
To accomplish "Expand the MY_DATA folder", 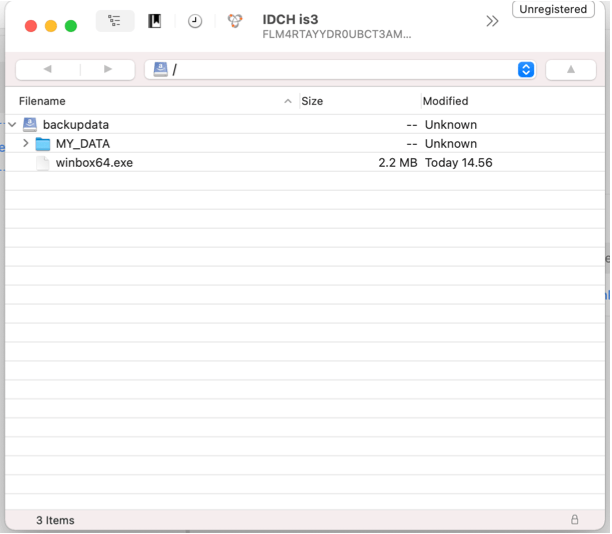I will (26, 143).
